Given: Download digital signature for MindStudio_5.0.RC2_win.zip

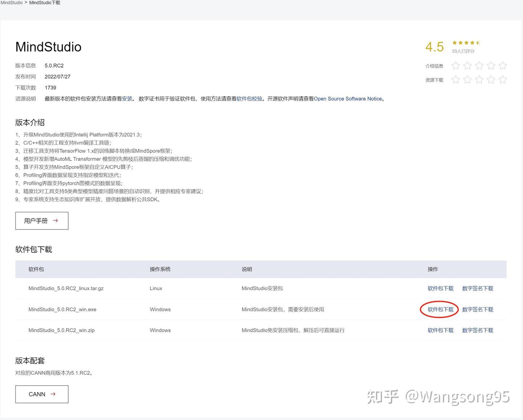Looking at the screenshot, I should [478, 330].
